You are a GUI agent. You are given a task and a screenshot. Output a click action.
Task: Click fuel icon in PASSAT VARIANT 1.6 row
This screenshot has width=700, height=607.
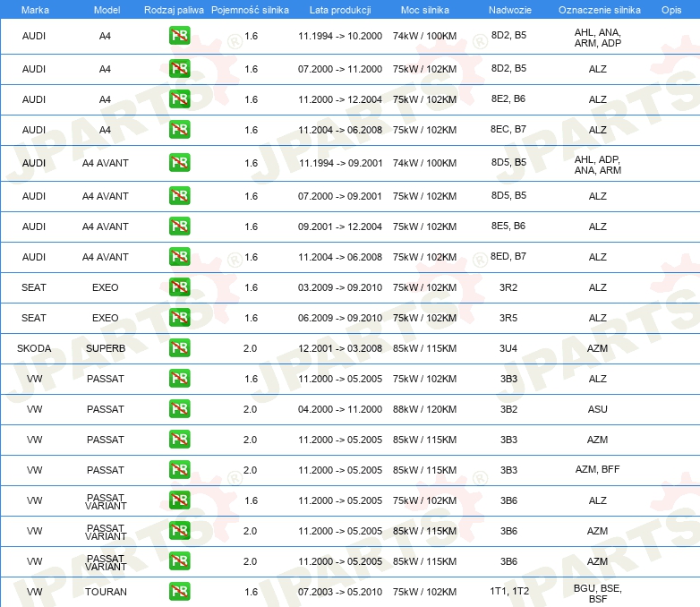click(179, 500)
